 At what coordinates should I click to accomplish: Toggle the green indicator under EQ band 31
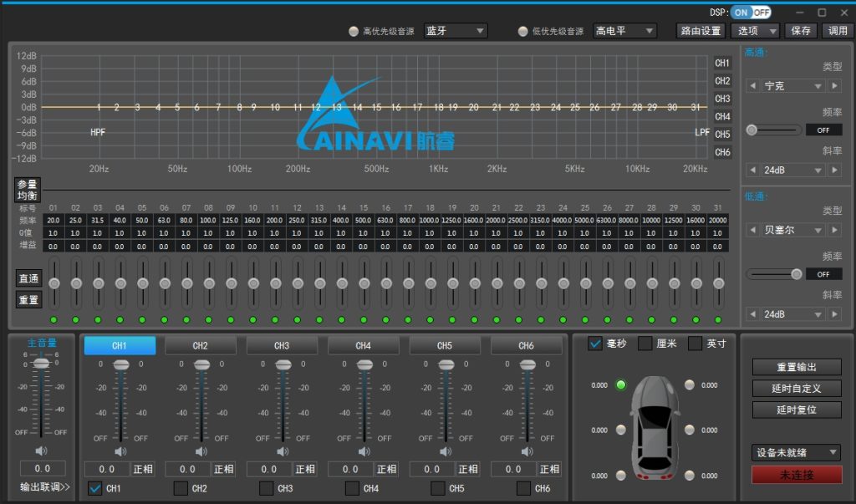(x=718, y=319)
